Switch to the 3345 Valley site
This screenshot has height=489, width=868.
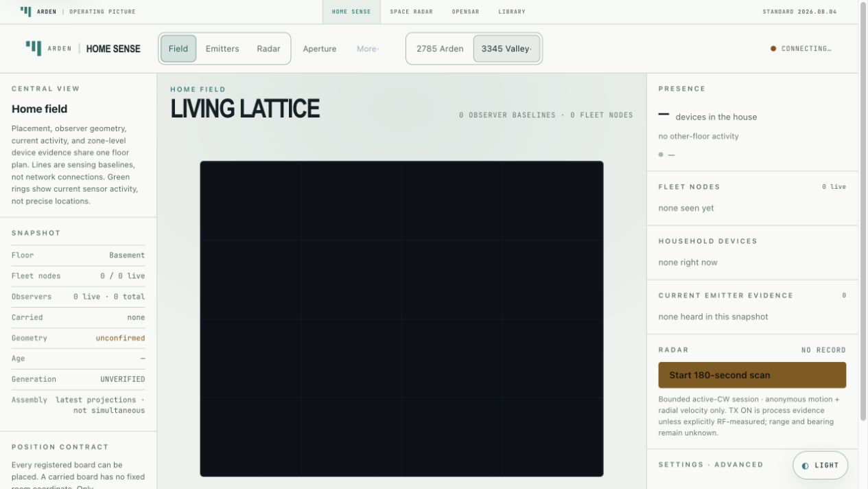pos(506,49)
